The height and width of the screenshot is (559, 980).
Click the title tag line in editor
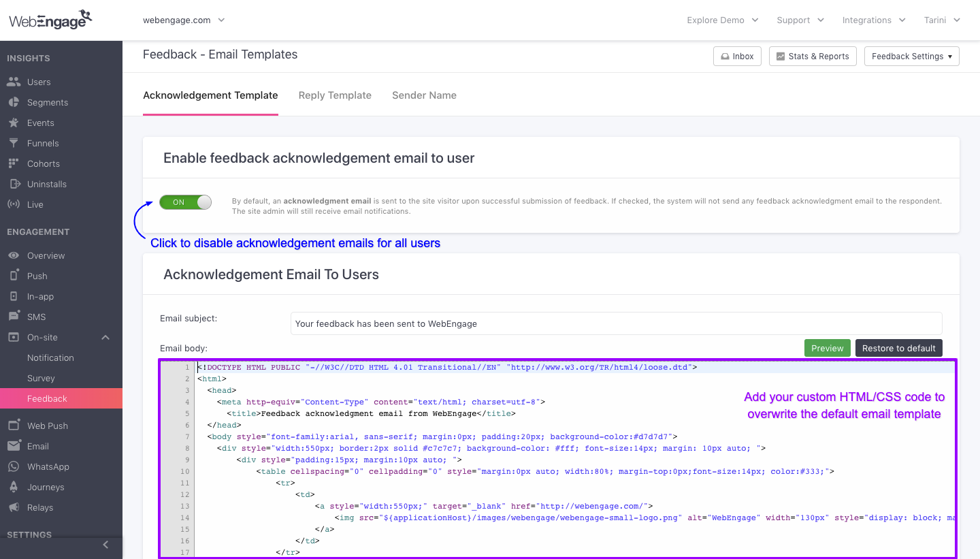click(371, 413)
